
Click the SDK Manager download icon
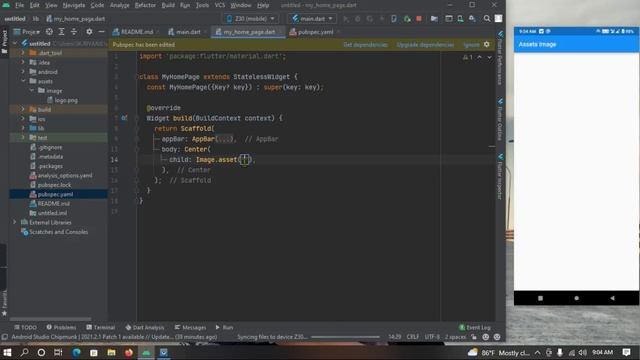click(472, 19)
